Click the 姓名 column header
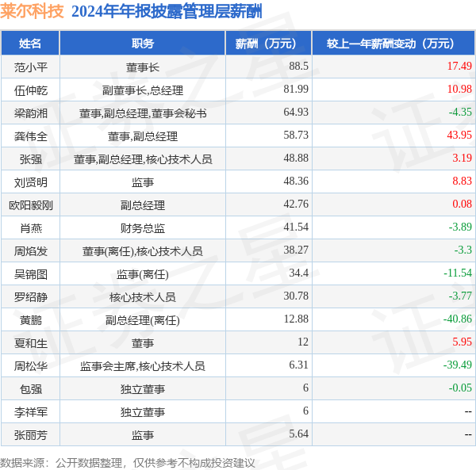The image size is (476, 470). click(30, 44)
